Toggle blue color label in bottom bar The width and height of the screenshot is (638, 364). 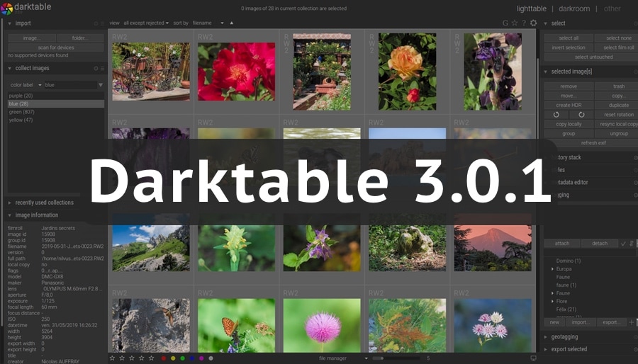(191, 358)
